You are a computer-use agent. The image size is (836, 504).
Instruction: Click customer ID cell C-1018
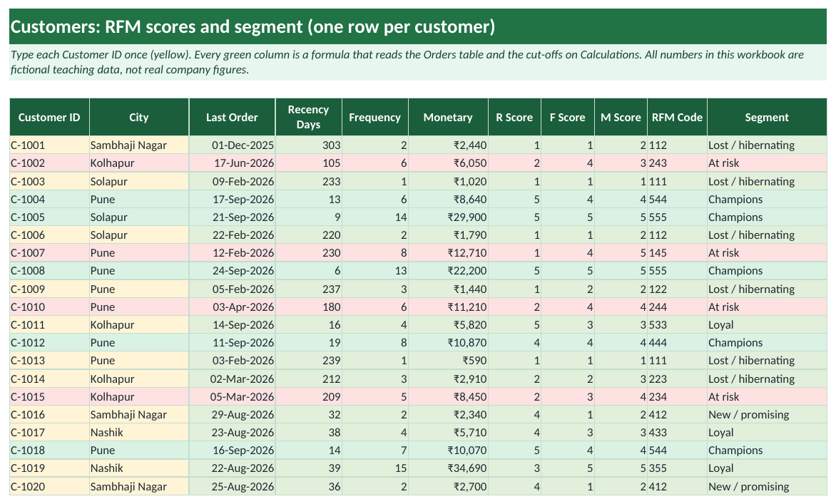click(50, 451)
